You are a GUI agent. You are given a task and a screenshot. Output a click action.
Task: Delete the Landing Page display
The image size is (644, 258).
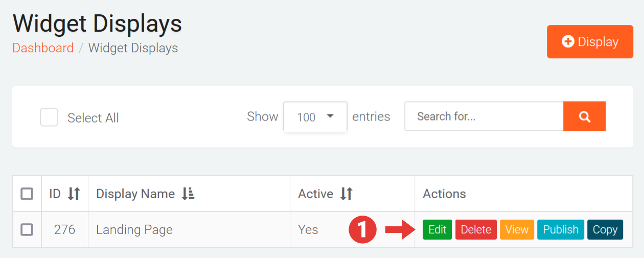coord(476,230)
